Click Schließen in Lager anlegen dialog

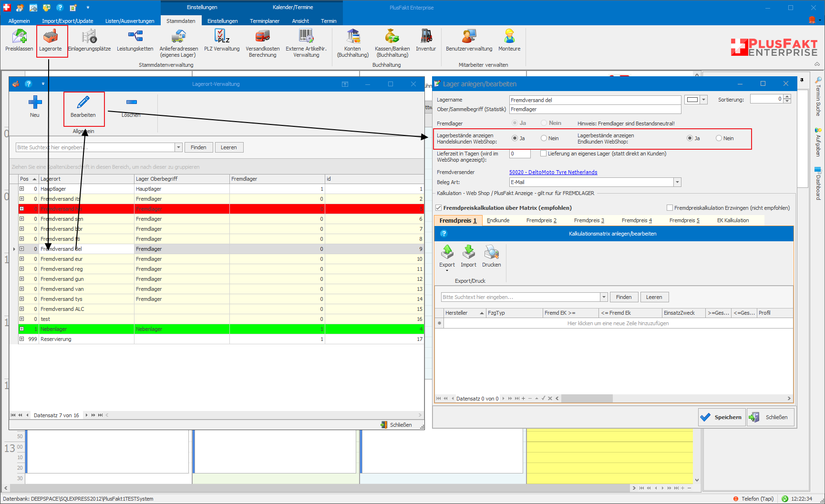pyautogui.click(x=771, y=417)
